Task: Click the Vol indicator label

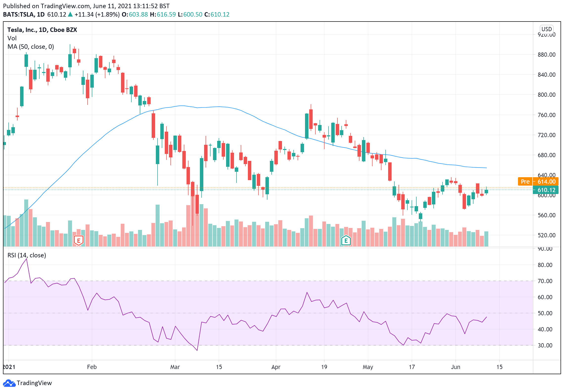Action: click(x=12, y=38)
